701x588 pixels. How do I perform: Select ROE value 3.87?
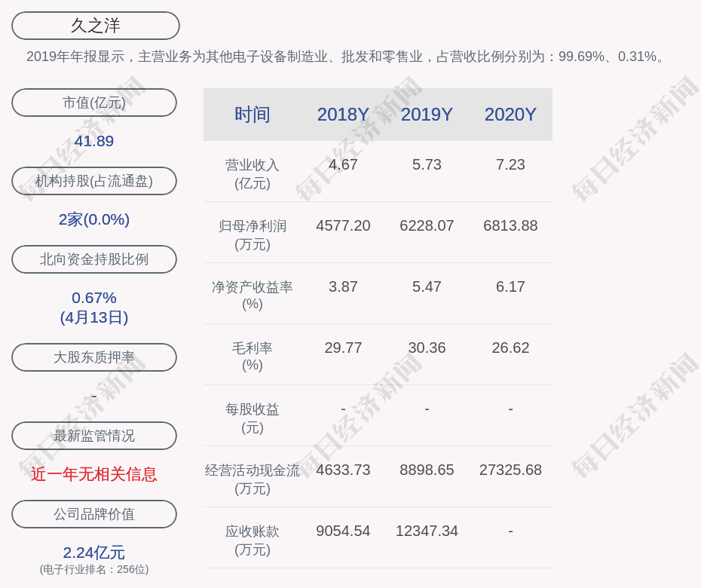(x=343, y=286)
